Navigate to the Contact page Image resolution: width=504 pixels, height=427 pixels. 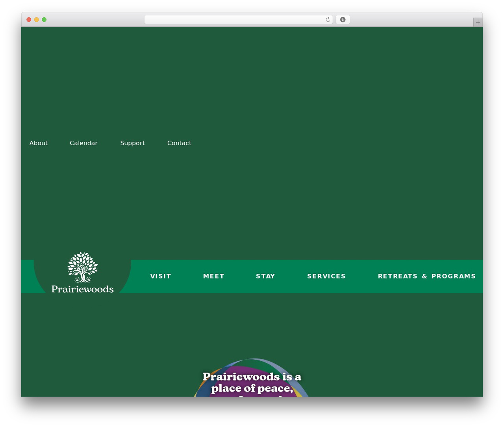tap(179, 143)
